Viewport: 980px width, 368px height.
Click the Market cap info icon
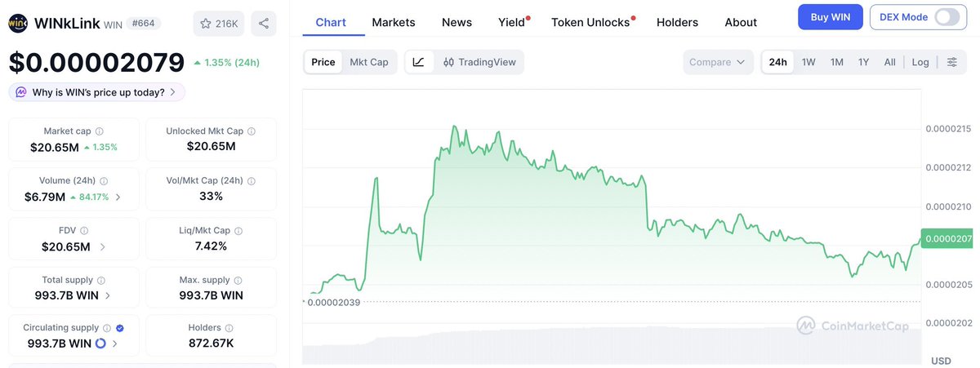click(x=100, y=131)
